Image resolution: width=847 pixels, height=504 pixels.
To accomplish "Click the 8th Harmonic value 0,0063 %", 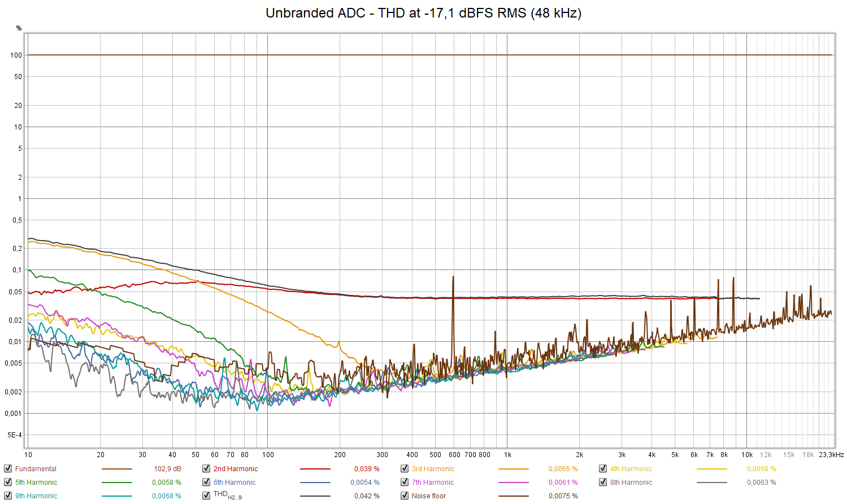I will coord(762,483).
